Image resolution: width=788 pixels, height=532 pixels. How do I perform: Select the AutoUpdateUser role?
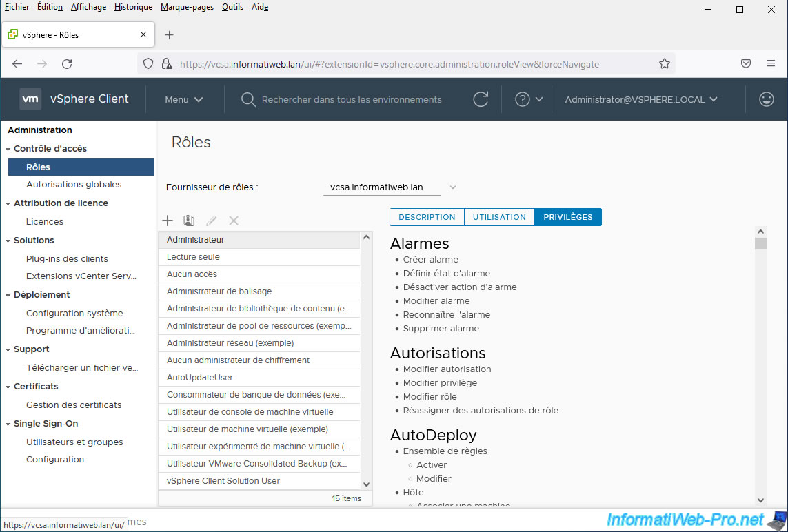259,377
